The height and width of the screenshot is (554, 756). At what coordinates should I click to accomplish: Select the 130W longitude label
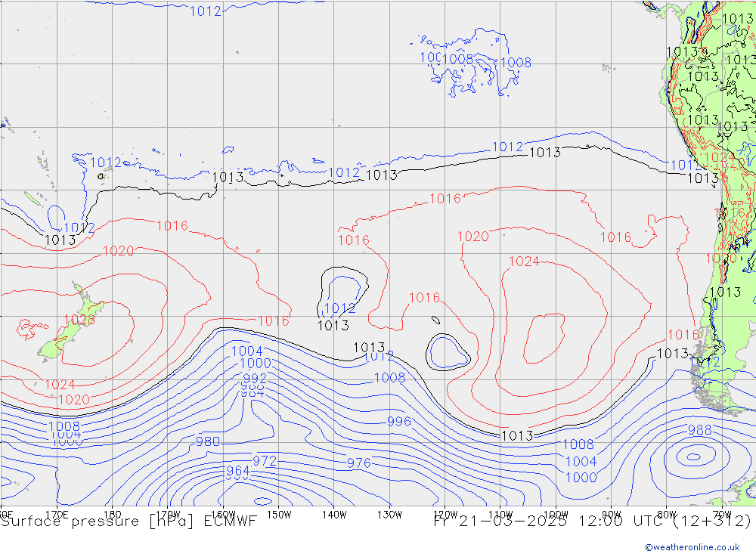click(x=389, y=515)
